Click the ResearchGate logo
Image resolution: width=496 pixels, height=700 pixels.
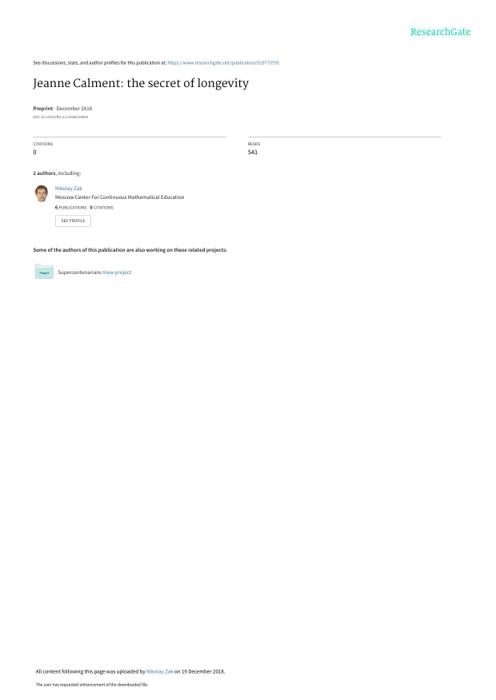(x=440, y=32)
